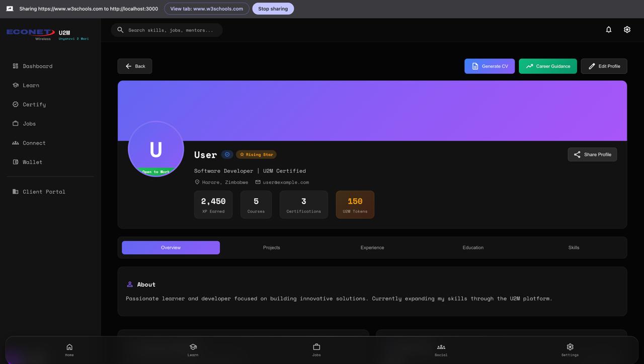Open the Skills tab
This screenshot has height=364, width=644.
point(574,247)
